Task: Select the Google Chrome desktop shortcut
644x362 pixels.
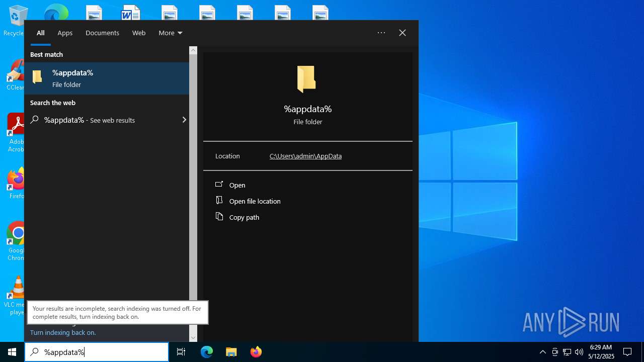Action: coord(16,241)
